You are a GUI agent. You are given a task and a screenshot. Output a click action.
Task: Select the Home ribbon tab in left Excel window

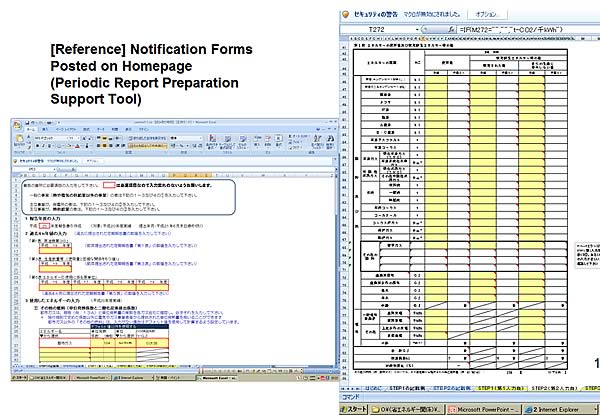(31, 130)
